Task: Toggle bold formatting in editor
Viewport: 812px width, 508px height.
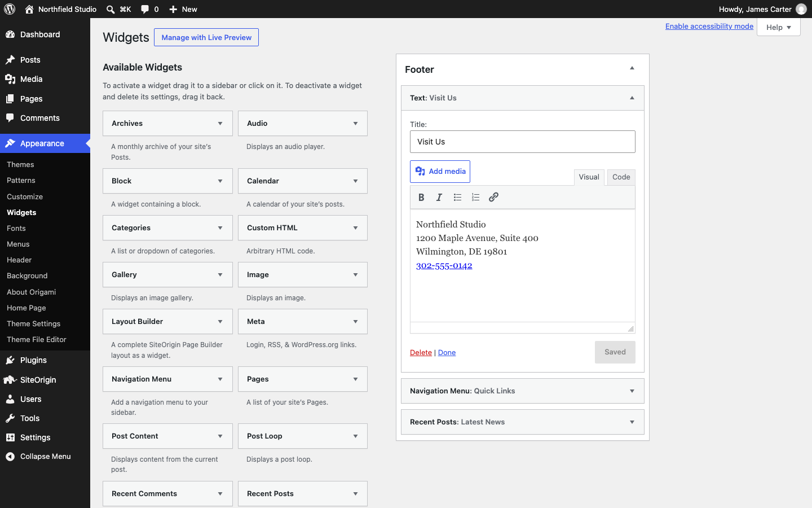Action: (x=421, y=197)
